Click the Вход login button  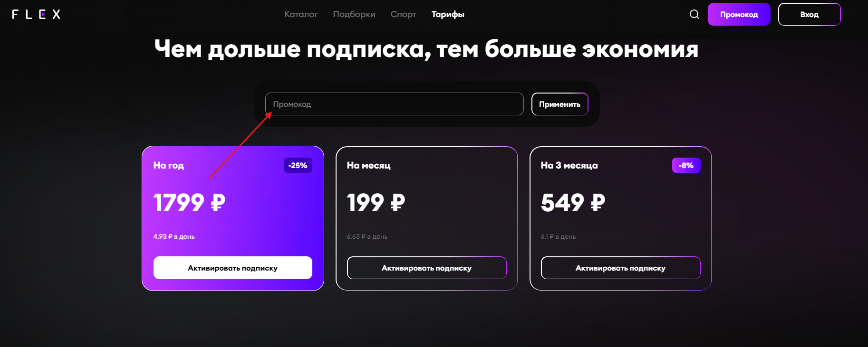[810, 14]
